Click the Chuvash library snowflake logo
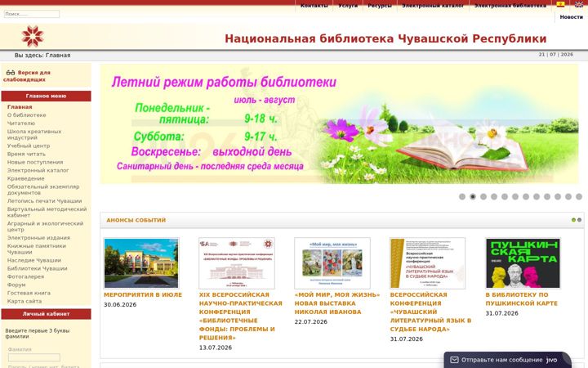The width and height of the screenshot is (588, 368). tap(33, 36)
